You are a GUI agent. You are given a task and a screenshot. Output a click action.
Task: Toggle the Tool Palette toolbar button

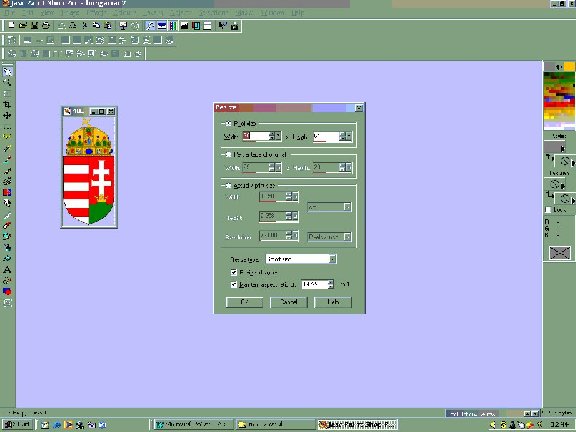(150, 25)
